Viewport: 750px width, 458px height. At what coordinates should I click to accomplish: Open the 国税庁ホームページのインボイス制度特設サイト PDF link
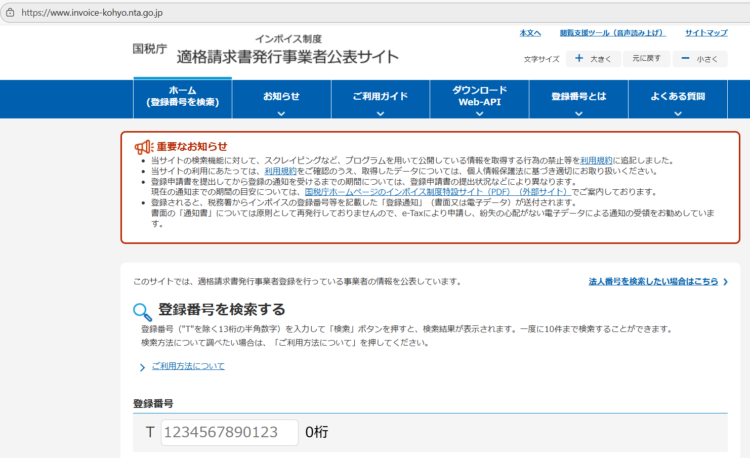click(438, 192)
